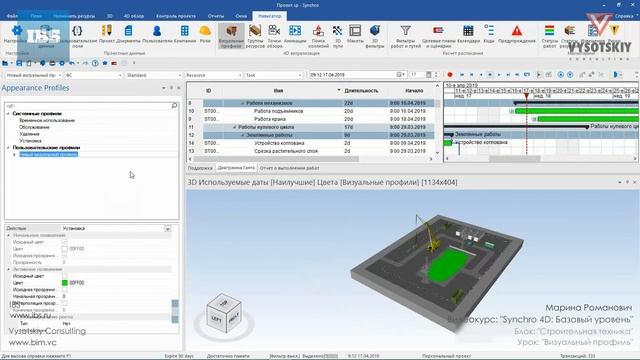640x360 pixels.
Task: Click the Gantt red current-date marker
Action: point(527,96)
